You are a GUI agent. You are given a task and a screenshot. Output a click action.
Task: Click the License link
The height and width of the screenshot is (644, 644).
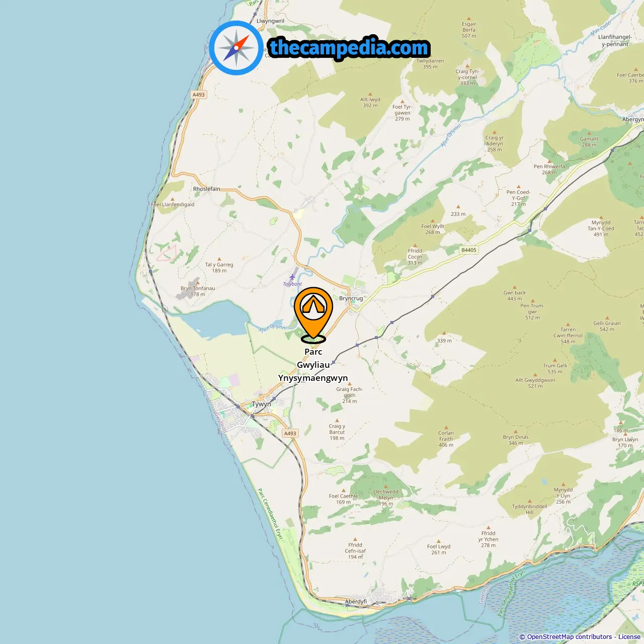click(x=629, y=637)
